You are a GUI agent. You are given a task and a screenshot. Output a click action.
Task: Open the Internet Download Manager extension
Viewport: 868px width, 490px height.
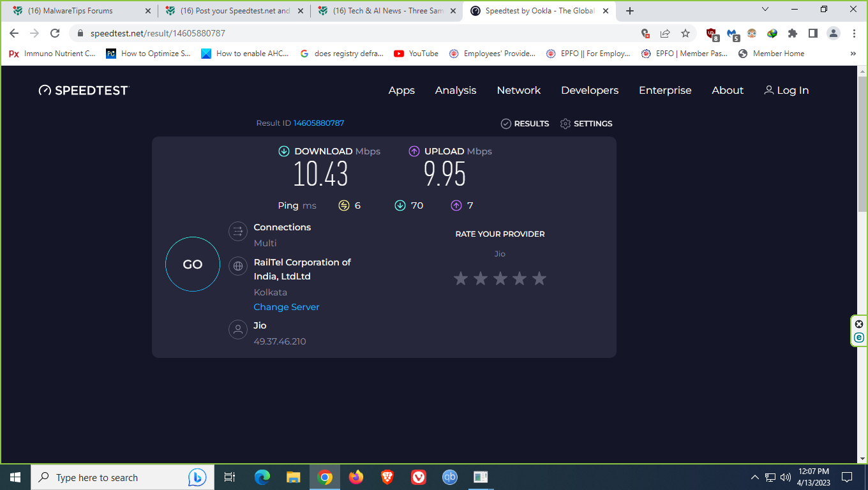[x=772, y=33]
